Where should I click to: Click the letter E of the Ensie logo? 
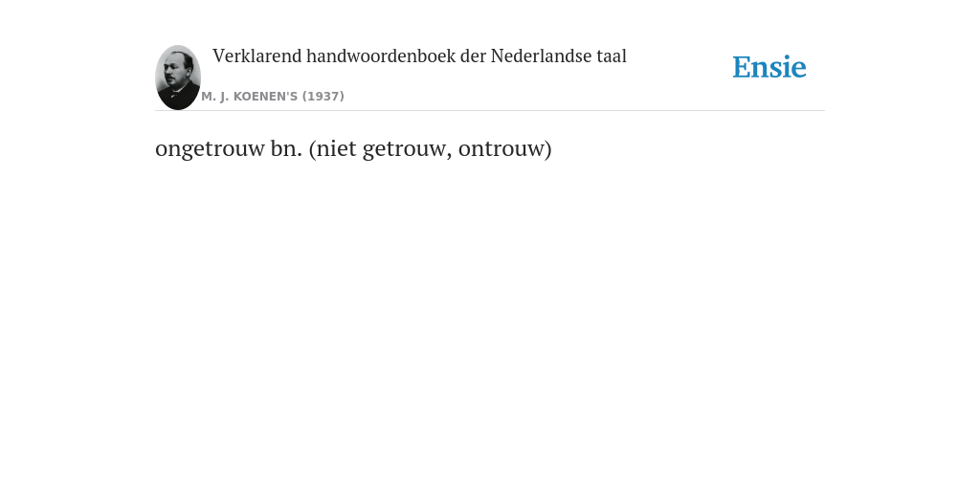[742, 68]
